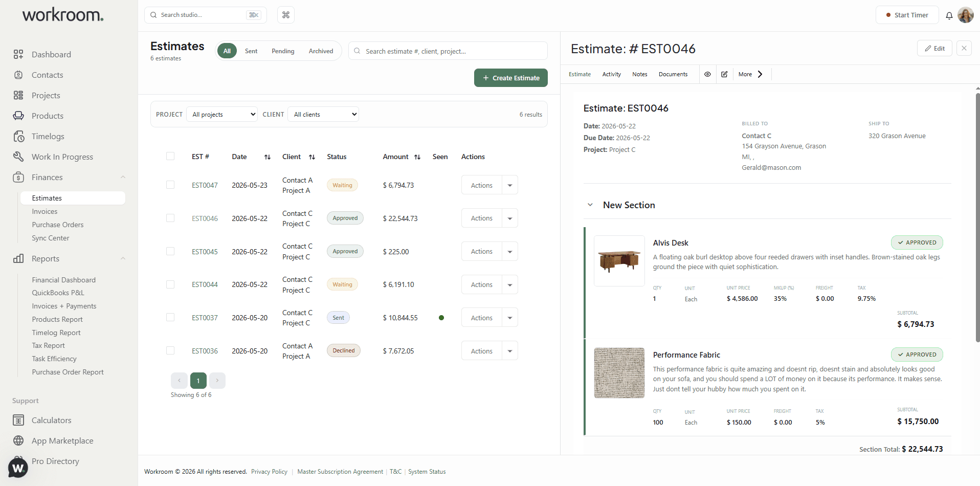Click the command shortcut icon button

[286, 15]
